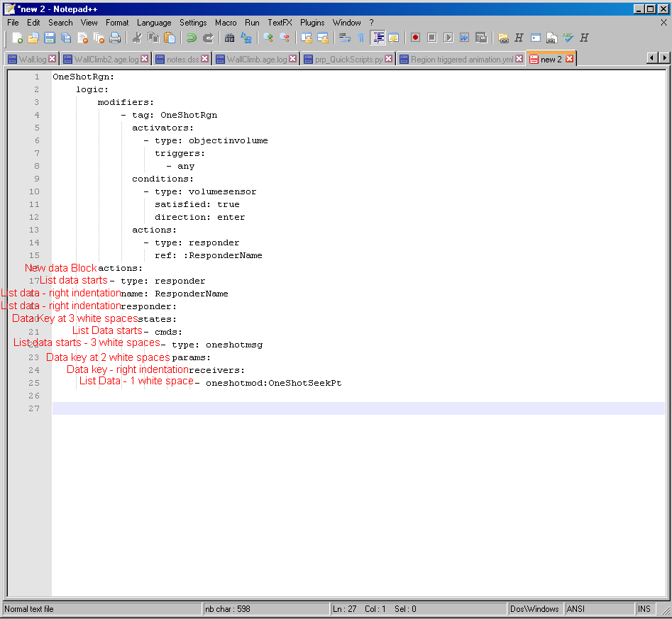Open the Format menu
This screenshot has height=619, width=672.
117,22
